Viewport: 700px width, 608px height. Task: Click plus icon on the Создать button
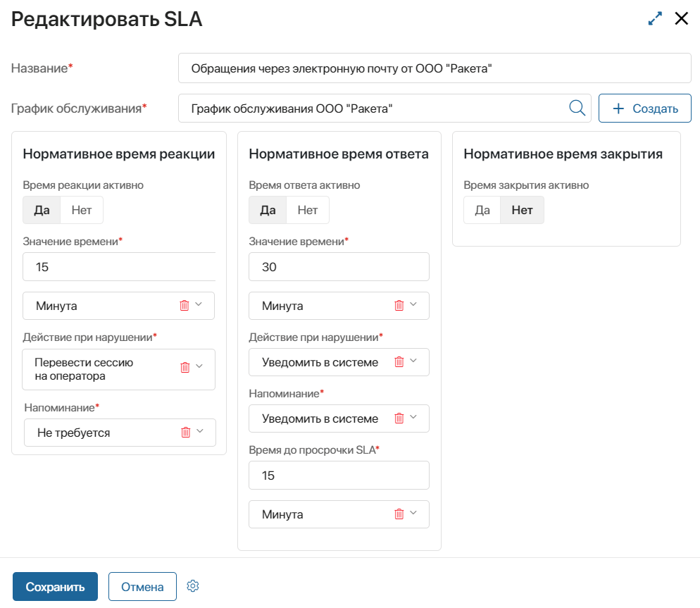click(618, 108)
